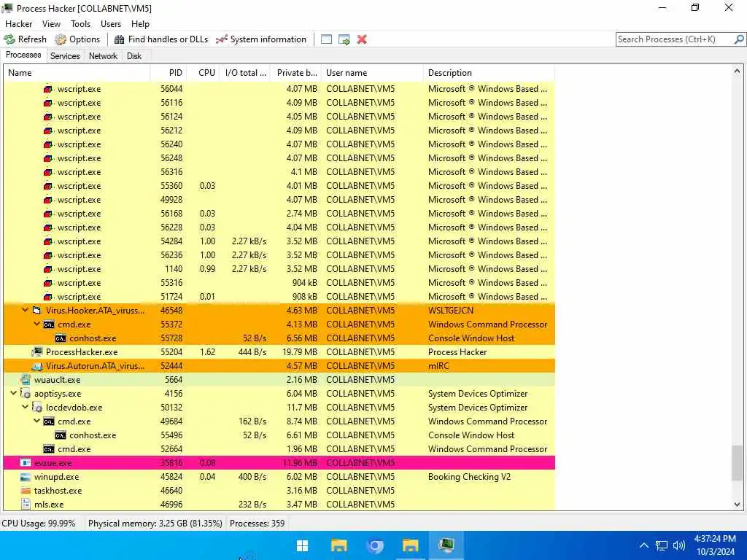Viewport: 747px width, 560px height.
Task: Click the find window toolbar icon
Action: 326,39
